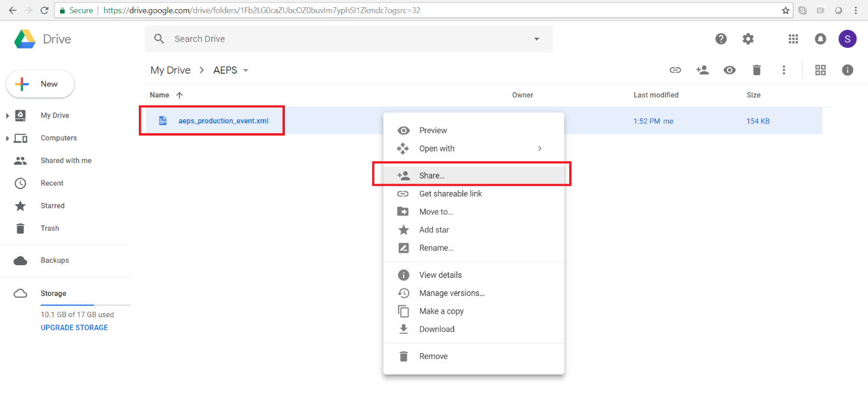Click the file icon for aeps_production_event.xml
This screenshot has width=868, height=393.
162,121
